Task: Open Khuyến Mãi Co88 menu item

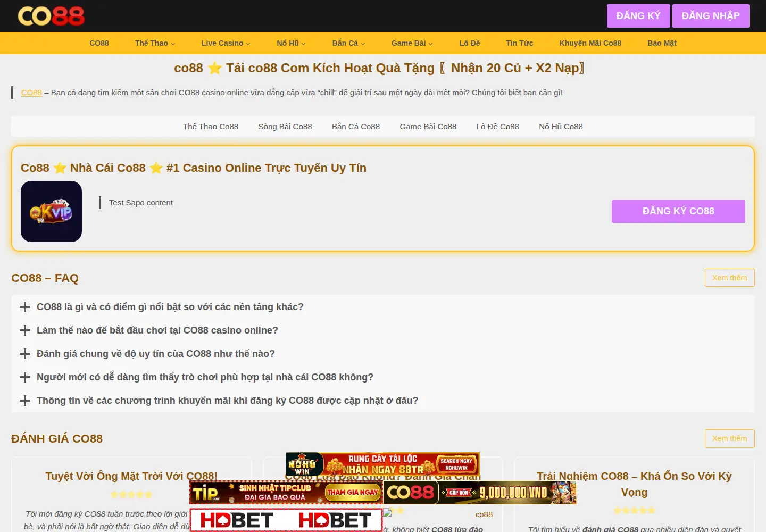Action: click(x=590, y=43)
